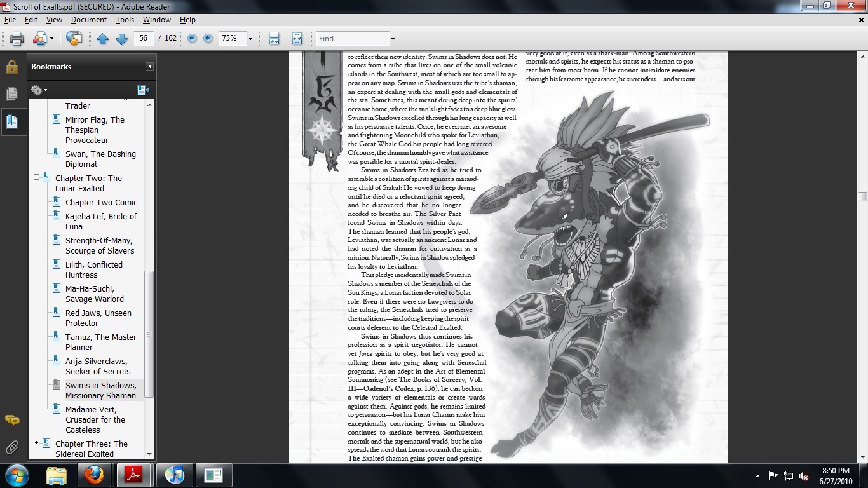Jump to Chapter Two Comic bookmark
This screenshot has height=488, width=868.
coord(102,202)
